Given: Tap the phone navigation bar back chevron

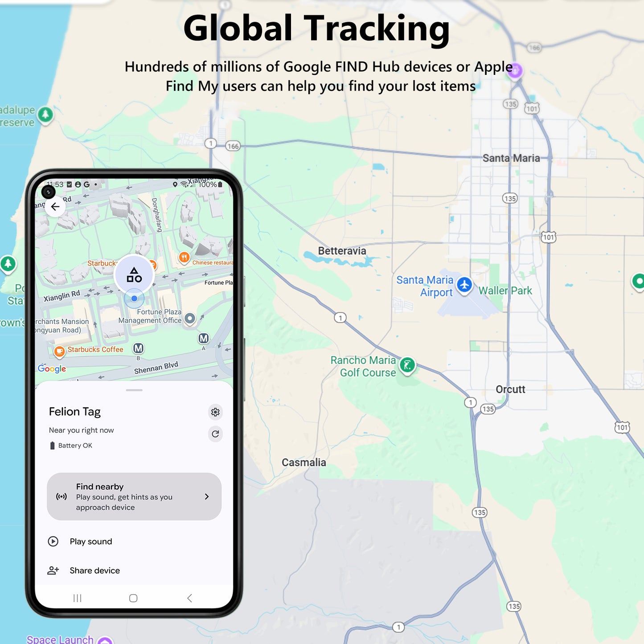Looking at the screenshot, I should pyautogui.click(x=189, y=598).
